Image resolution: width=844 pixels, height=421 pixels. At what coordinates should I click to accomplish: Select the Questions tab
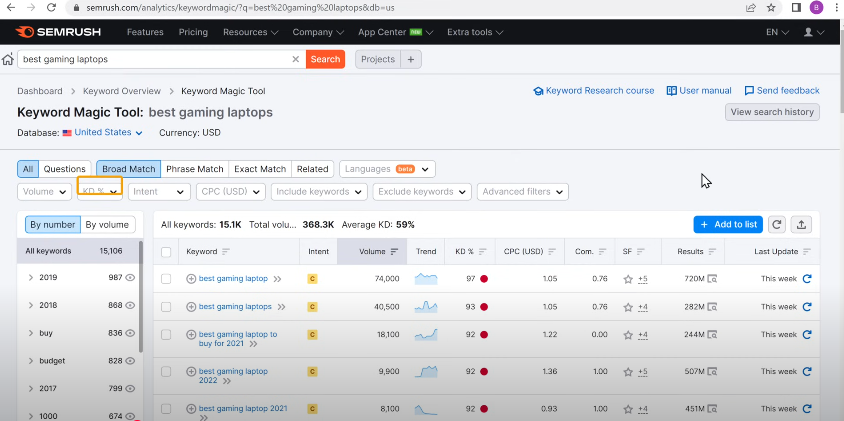click(x=65, y=169)
